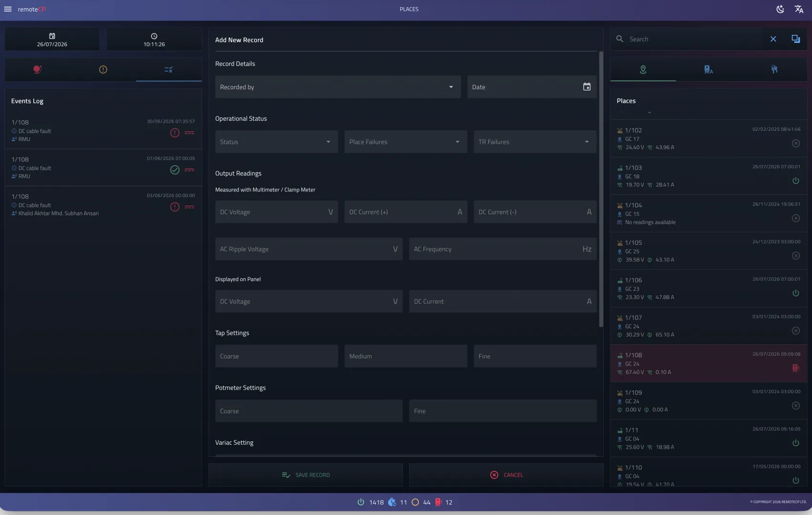Switch to the second places-panel tab
812x515 pixels.
pyautogui.click(x=708, y=70)
